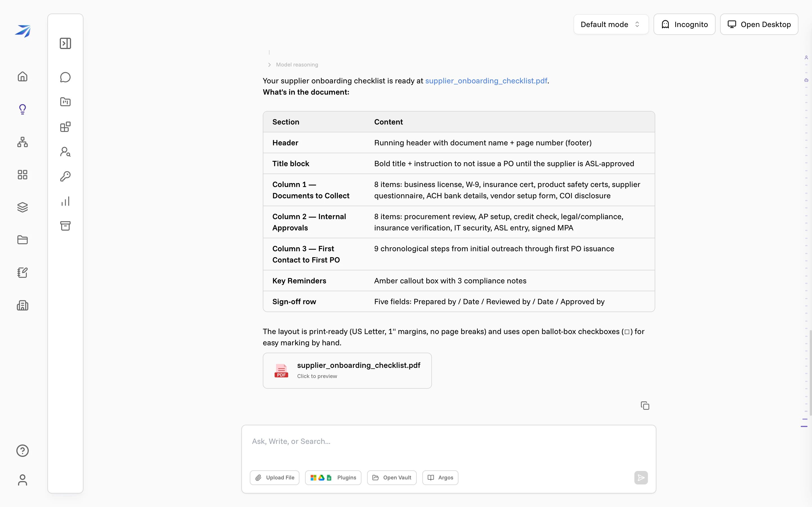Toggle Incognito mode
This screenshot has width=812, height=507.
point(684,25)
